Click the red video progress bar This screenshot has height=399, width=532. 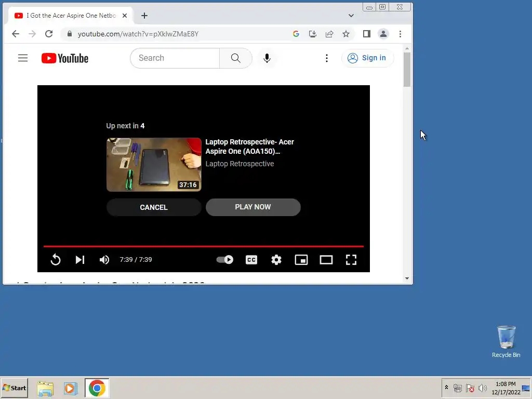(x=204, y=246)
